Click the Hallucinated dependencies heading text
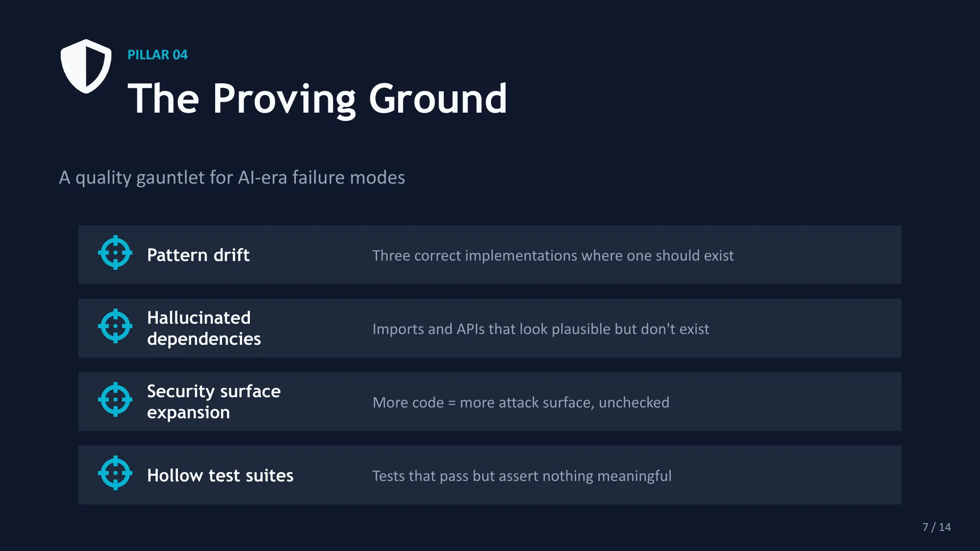 204,328
